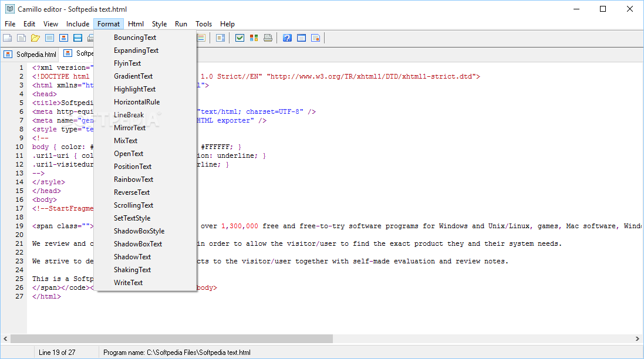Open the Edit menu
This screenshot has height=359, width=644.
29,24
